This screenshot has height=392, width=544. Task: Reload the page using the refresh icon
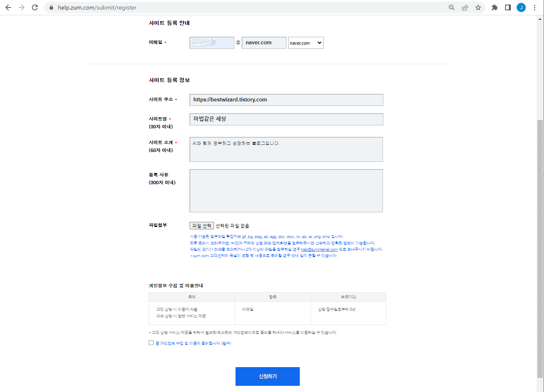[34, 7]
